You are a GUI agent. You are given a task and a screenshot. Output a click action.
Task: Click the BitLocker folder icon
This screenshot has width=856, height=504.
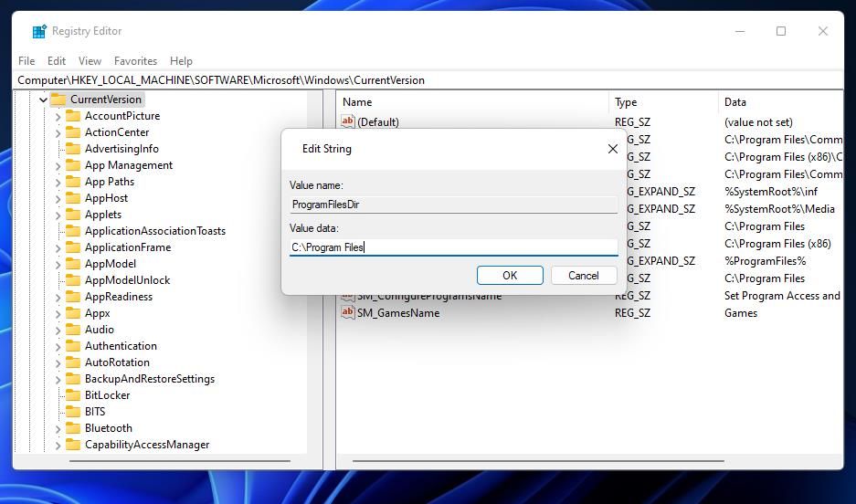pos(73,395)
